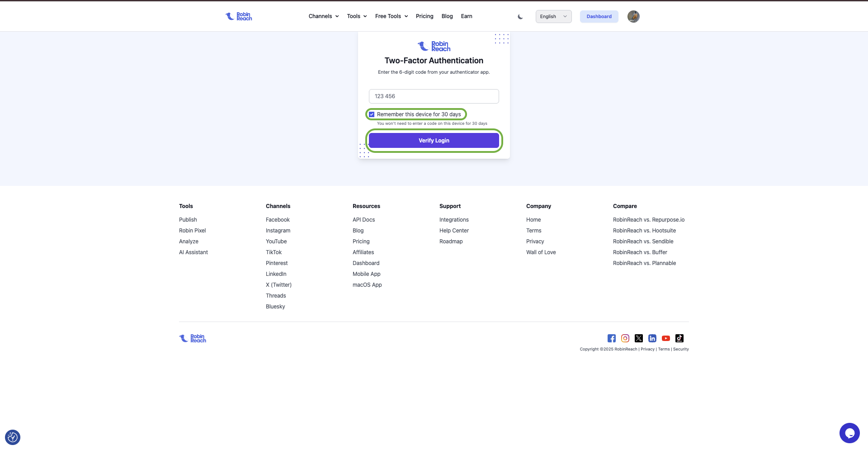This screenshot has width=868, height=450.
Task: Open the Blog link under Resources
Action: [x=358, y=231]
